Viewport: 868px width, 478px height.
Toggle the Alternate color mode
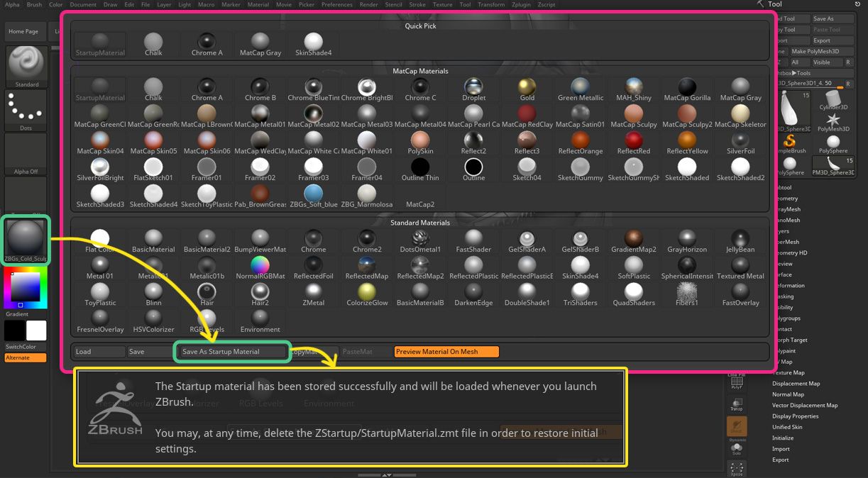tap(26, 357)
